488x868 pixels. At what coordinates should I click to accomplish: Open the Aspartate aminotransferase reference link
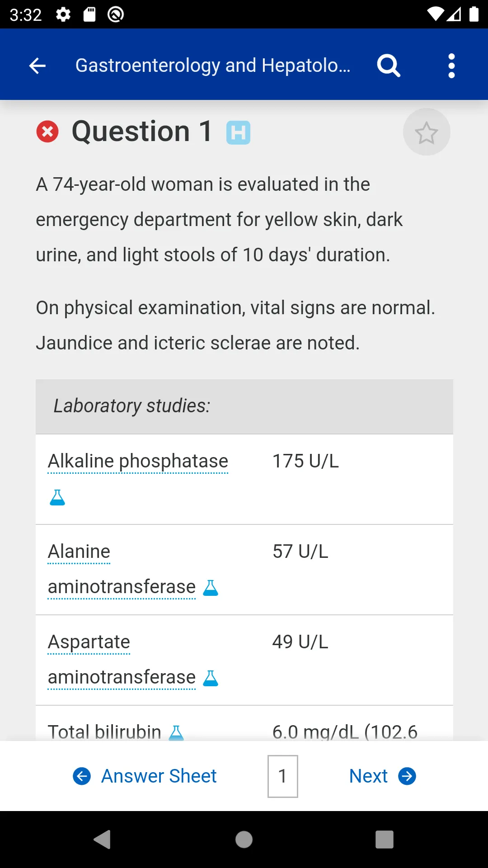click(122, 660)
